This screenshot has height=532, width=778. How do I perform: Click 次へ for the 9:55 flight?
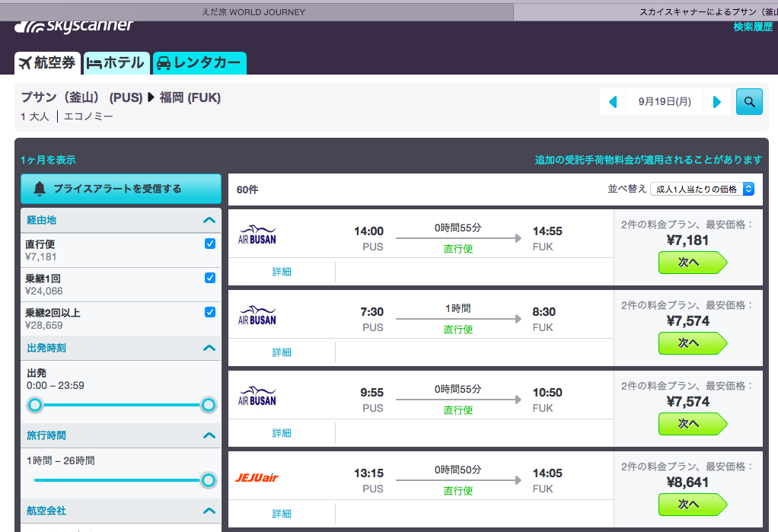692,424
